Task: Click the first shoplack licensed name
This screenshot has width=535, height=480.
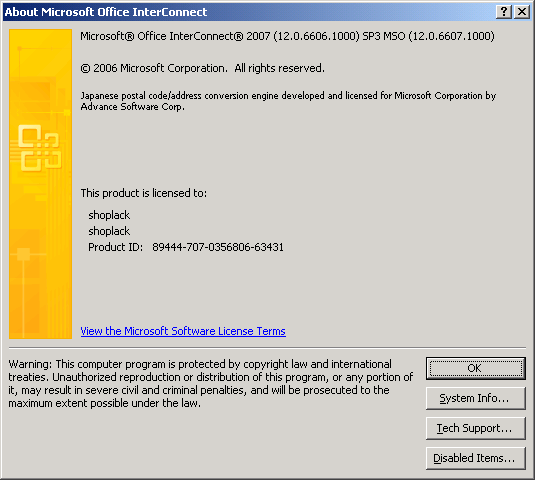Action: coord(109,215)
